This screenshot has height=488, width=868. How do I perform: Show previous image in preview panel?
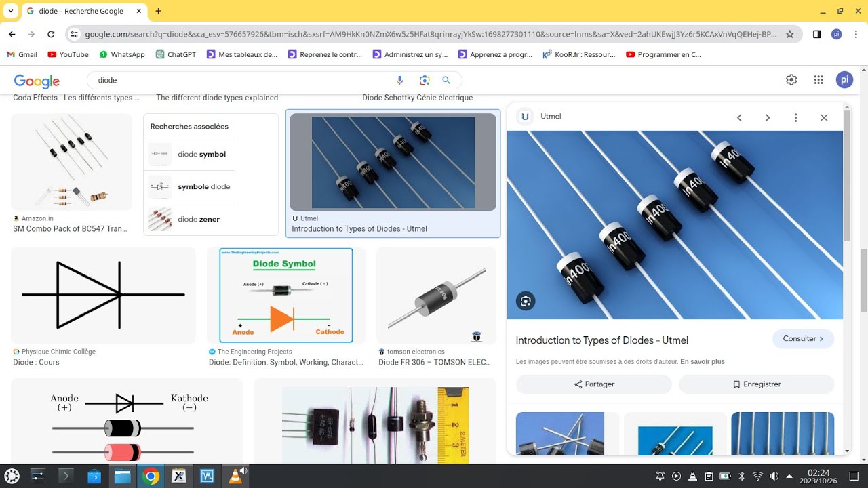739,117
